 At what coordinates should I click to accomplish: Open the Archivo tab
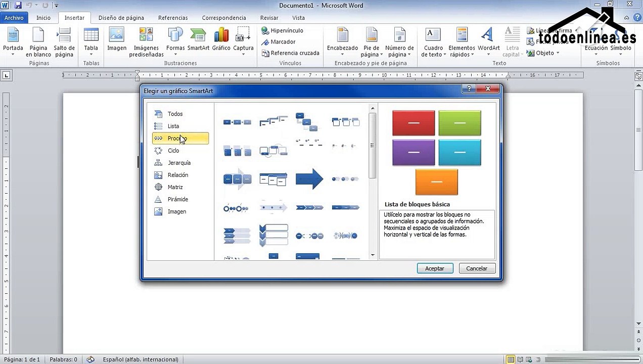pos(14,18)
